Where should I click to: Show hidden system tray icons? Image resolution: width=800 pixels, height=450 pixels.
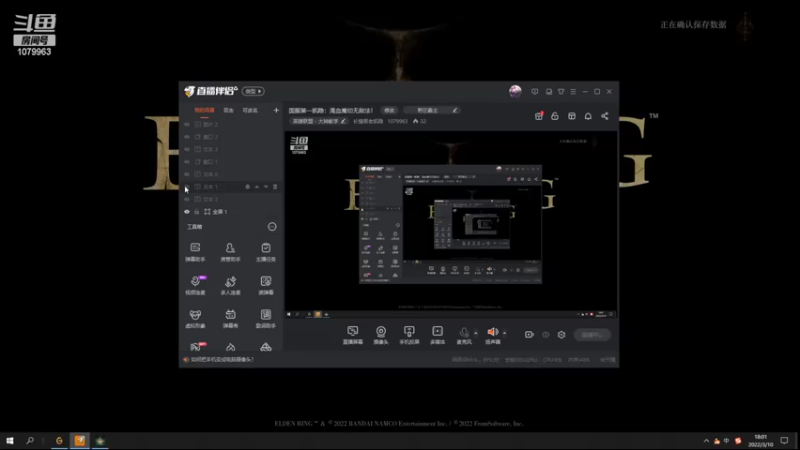click(706, 441)
